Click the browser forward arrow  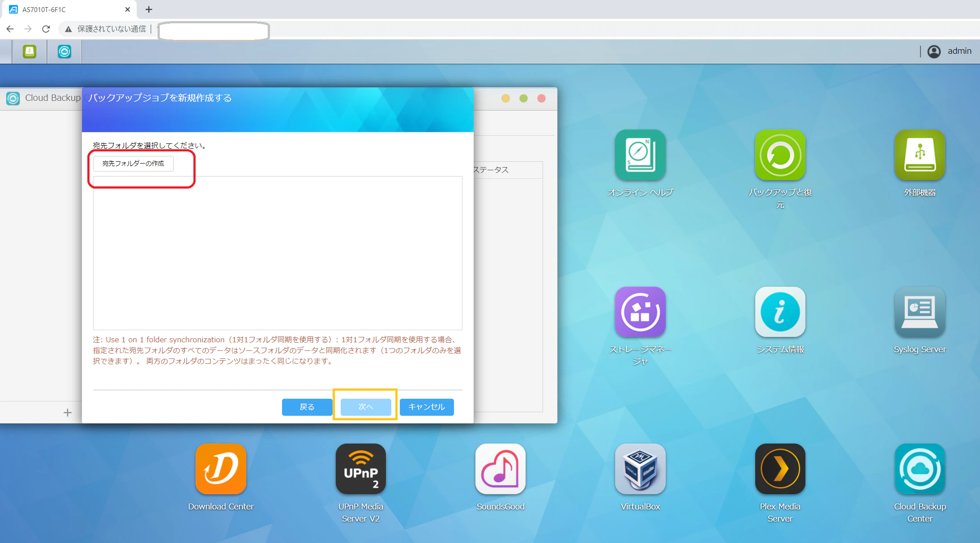(x=28, y=29)
